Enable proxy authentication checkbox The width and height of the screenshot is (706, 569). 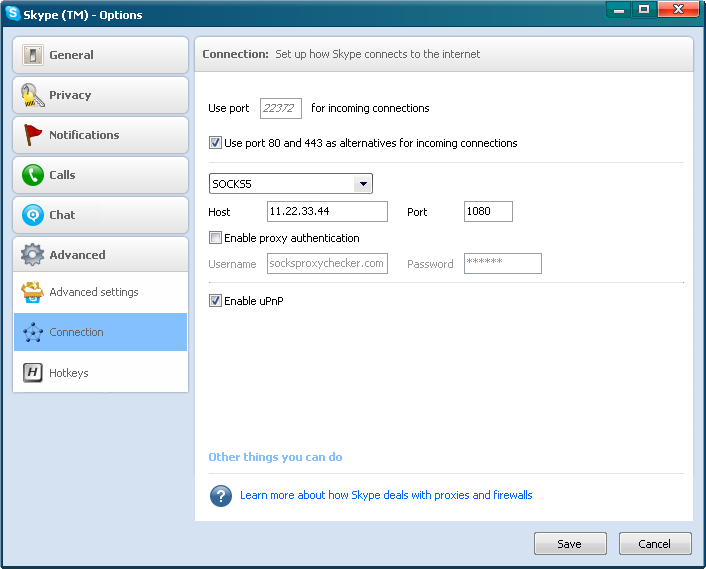[215, 237]
